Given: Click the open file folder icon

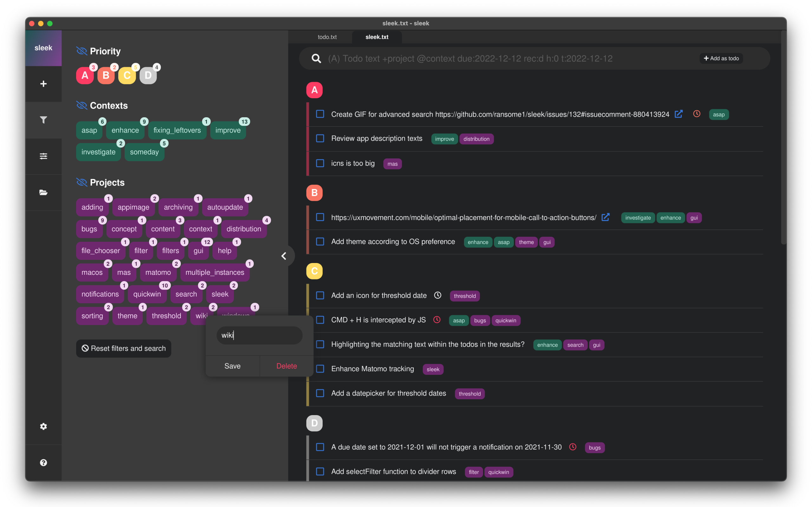Looking at the screenshot, I should tap(43, 192).
